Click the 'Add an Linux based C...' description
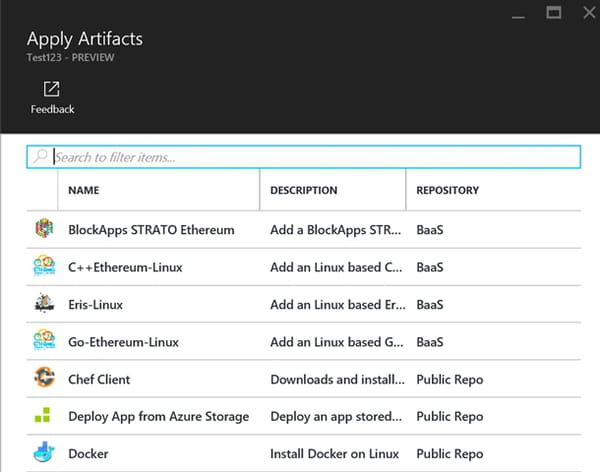The height and width of the screenshot is (472, 600). click(x=336, y=267)
